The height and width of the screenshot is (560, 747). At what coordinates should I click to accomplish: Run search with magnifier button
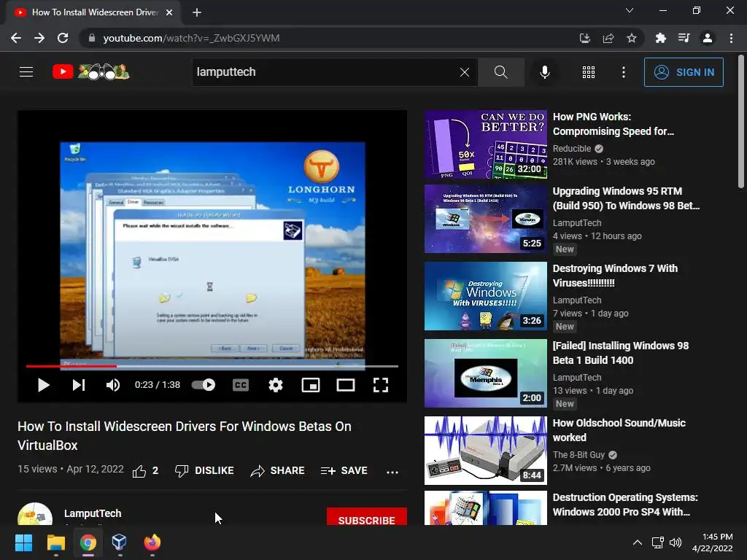point(500,72)
